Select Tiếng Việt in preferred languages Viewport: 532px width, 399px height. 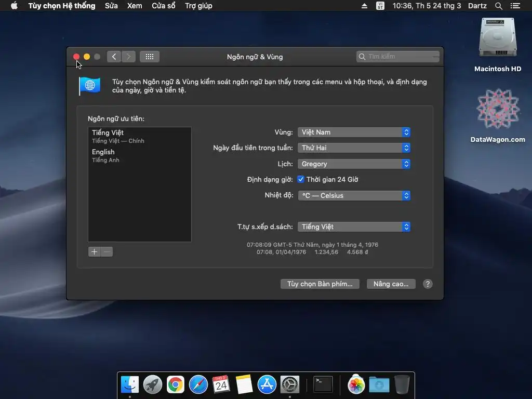coord(139,136)
